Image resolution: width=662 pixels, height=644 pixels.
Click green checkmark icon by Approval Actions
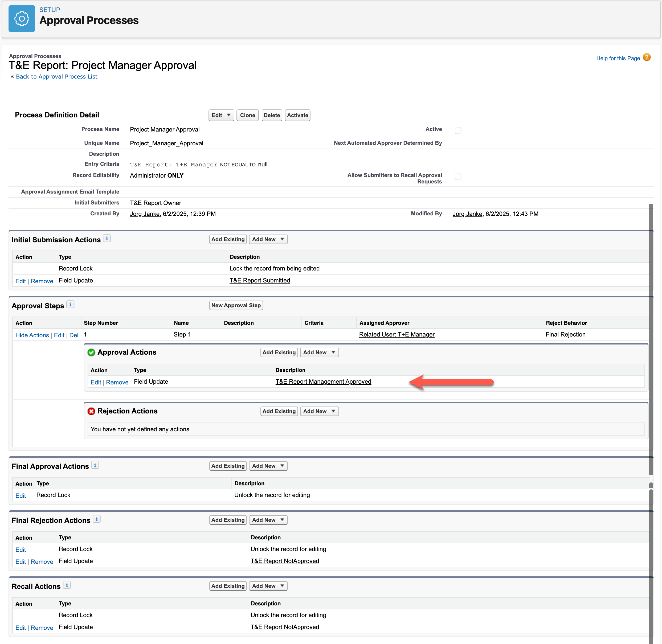(91, 352)
